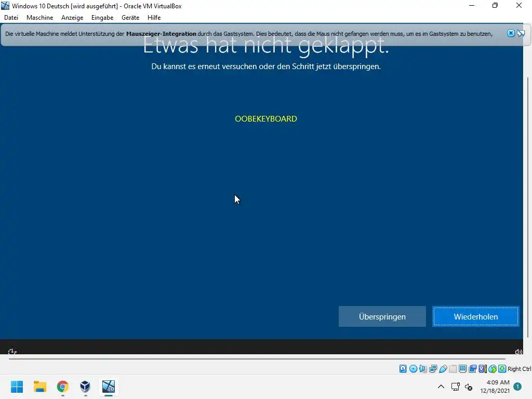Click the VirtualBox icon in title bar
The height and width of the screenshot is (399, 532).
(5, 6)
